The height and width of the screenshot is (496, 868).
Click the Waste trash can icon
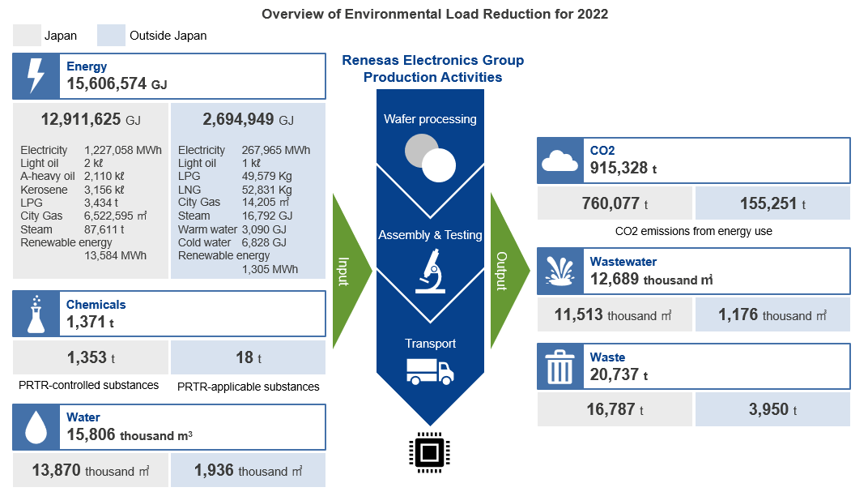coord(560,367)
